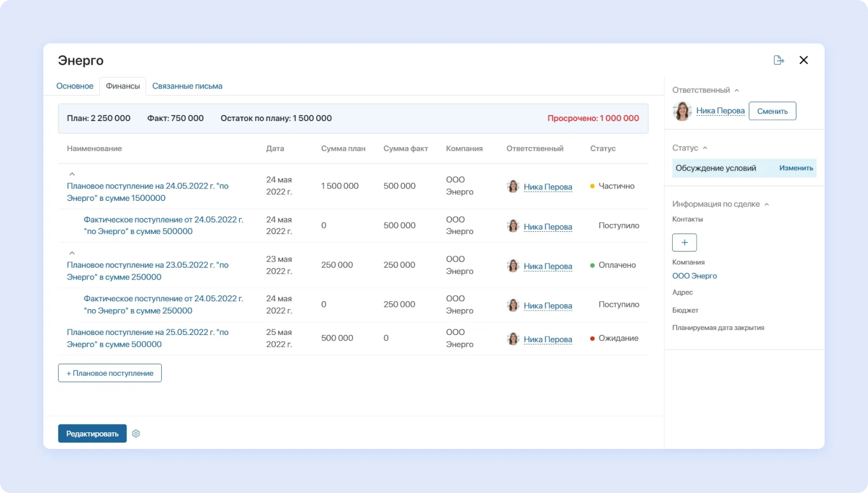The image size is (868, 493).
Task: Open Ника Перова's profile from the table
Action: pos(548,186)
